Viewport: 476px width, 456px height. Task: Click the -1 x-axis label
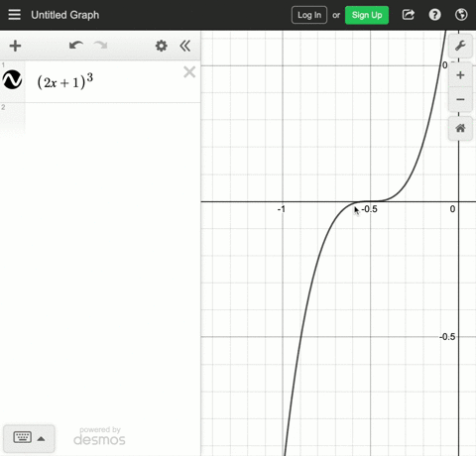tap(282, 209)
